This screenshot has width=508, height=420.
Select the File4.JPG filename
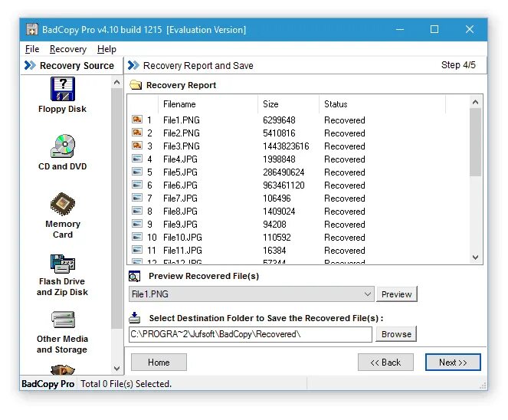181,159
